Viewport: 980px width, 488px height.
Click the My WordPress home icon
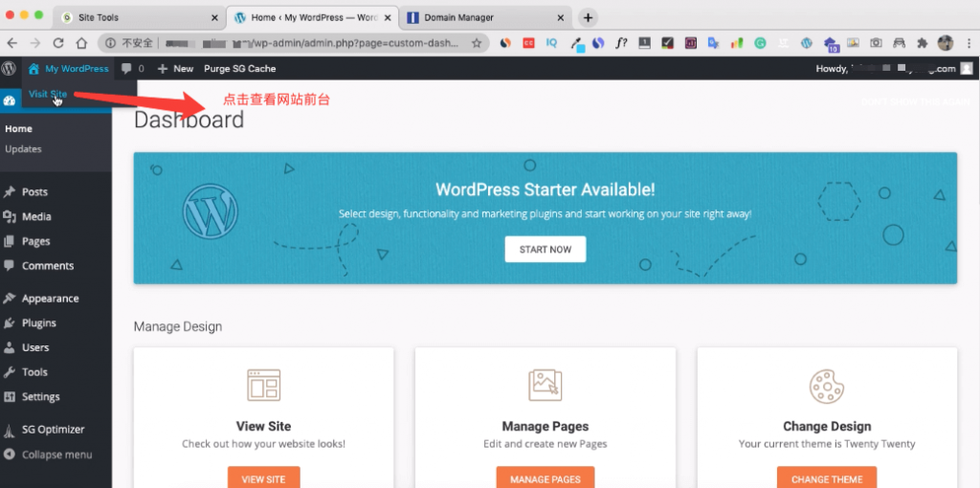point(33,69)
